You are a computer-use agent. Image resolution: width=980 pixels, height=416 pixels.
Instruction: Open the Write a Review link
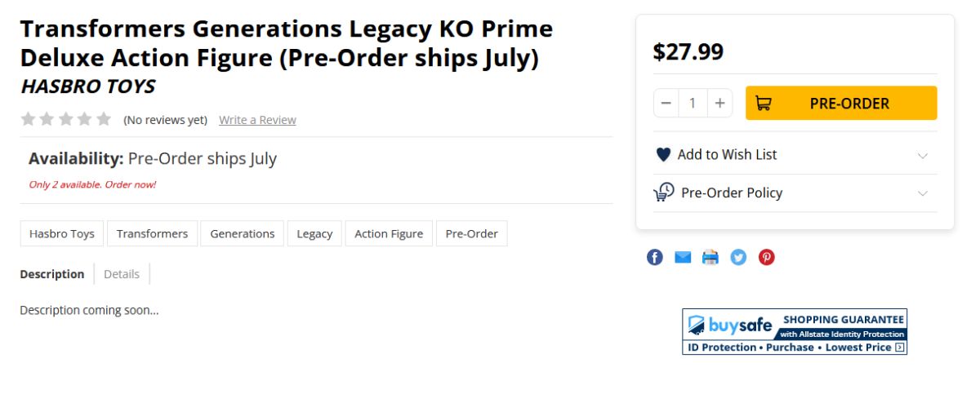(257, 120)
